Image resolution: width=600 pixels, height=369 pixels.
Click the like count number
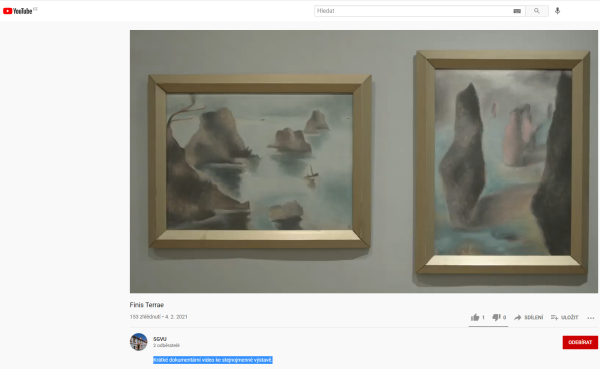483,317
